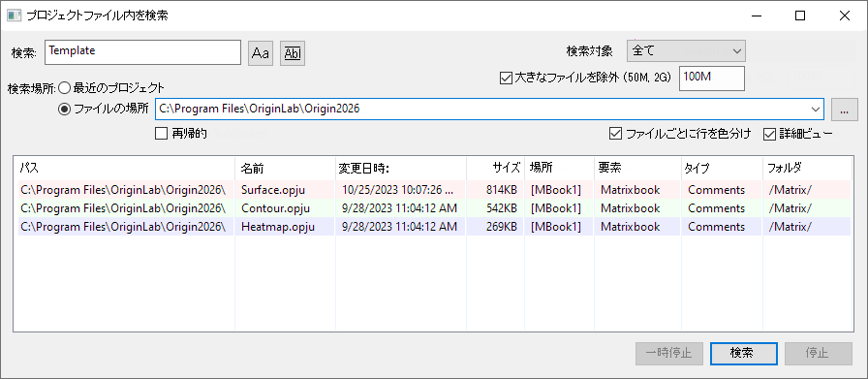The height and width of the screenshot is (379, 868).
Task: Toggle the Aa case-sensitive search button
Action: click(261, 53)
